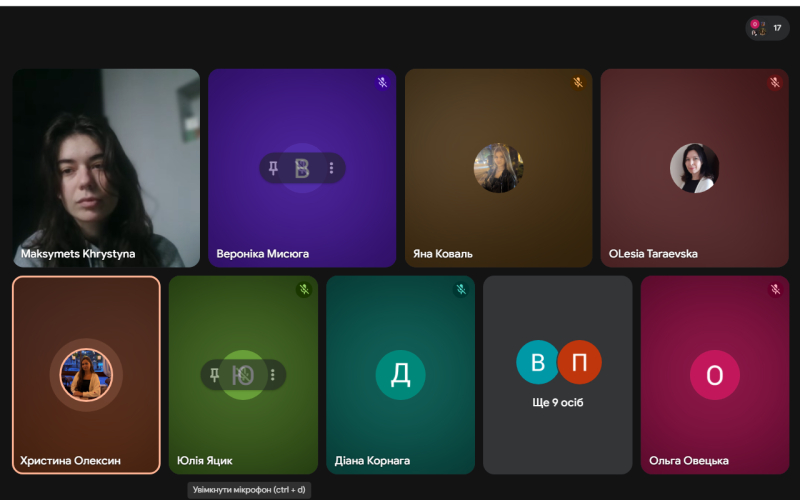Expand the 'Ще 9 осіб' participants tile
The width and height of the screenshot is (800, 500).
558,375
